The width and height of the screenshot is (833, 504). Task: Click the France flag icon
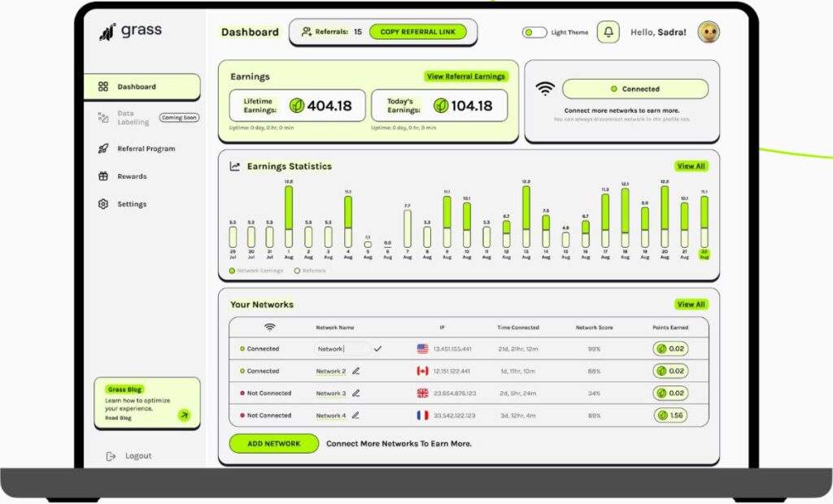(x=422, y=415)
